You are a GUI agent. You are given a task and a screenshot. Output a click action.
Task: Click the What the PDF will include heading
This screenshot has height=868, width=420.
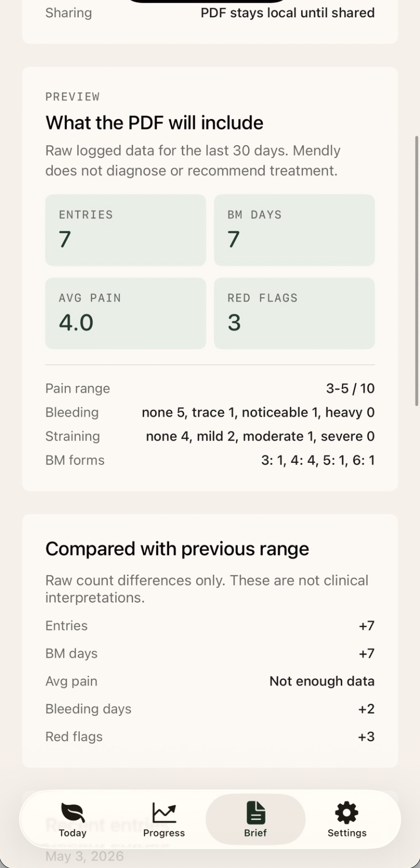tap(155, 123)
